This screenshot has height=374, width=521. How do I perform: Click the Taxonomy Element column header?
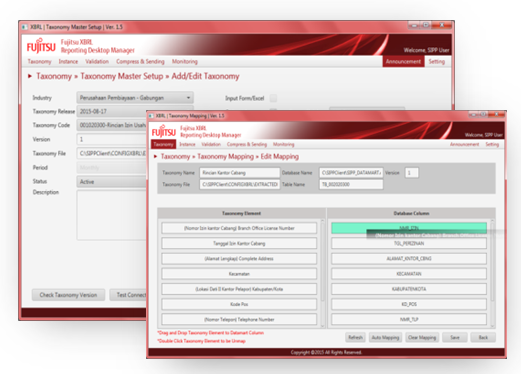click(241, 213)
